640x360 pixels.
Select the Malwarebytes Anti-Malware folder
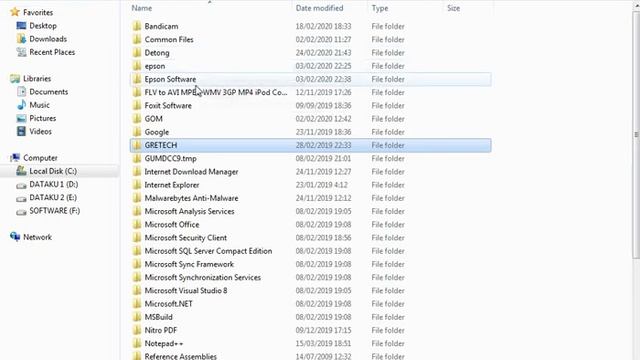(191, 198)
